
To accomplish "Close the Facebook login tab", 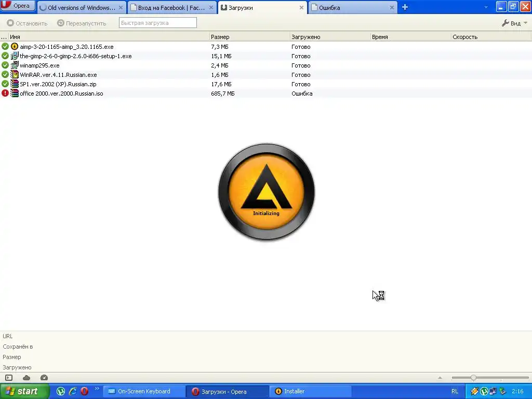I will tap(211, 7).
